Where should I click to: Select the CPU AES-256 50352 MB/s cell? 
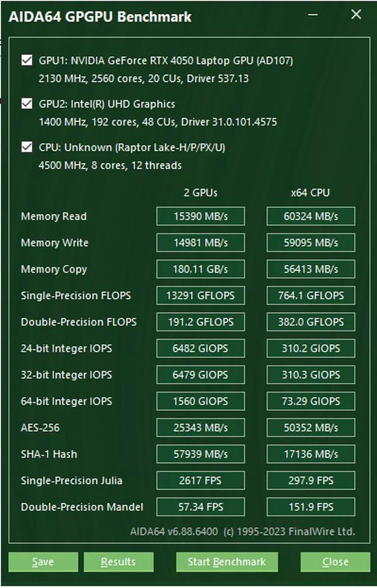[x=310, y=428]
